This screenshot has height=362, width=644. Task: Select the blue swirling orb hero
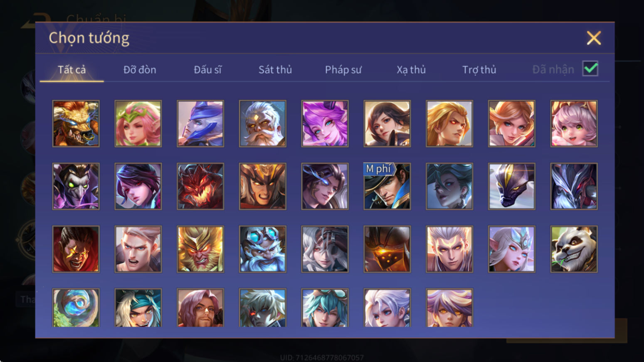[76, 308]
